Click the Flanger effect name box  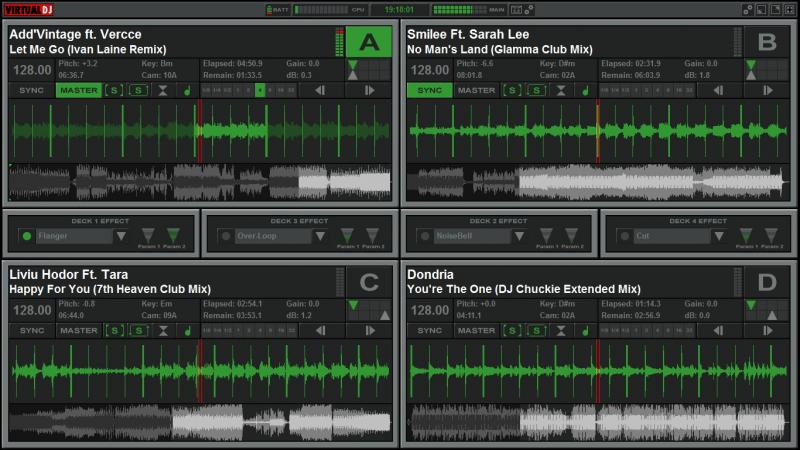(x=74, y=236)
